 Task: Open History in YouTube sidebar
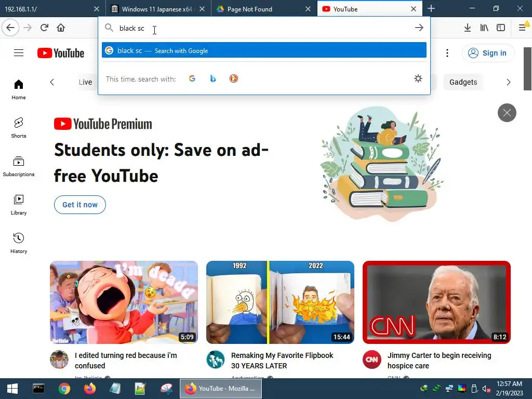[x=19, y=243]
